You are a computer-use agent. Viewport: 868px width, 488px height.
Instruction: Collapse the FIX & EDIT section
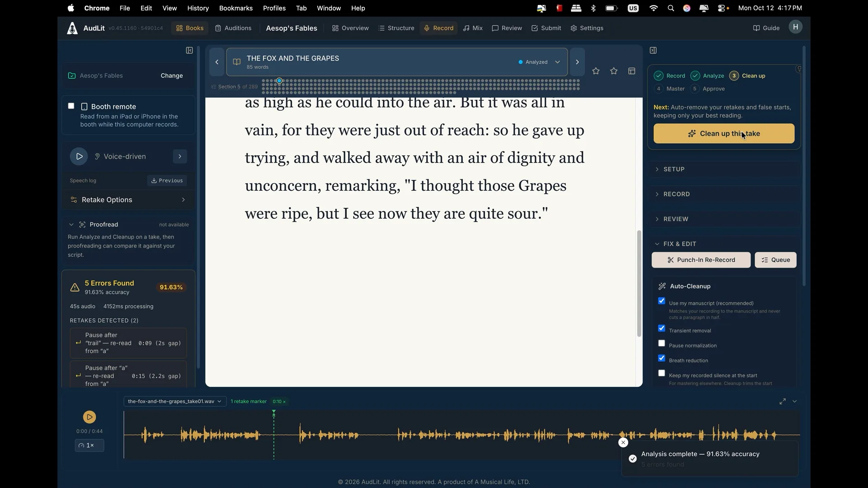(725, 244)
